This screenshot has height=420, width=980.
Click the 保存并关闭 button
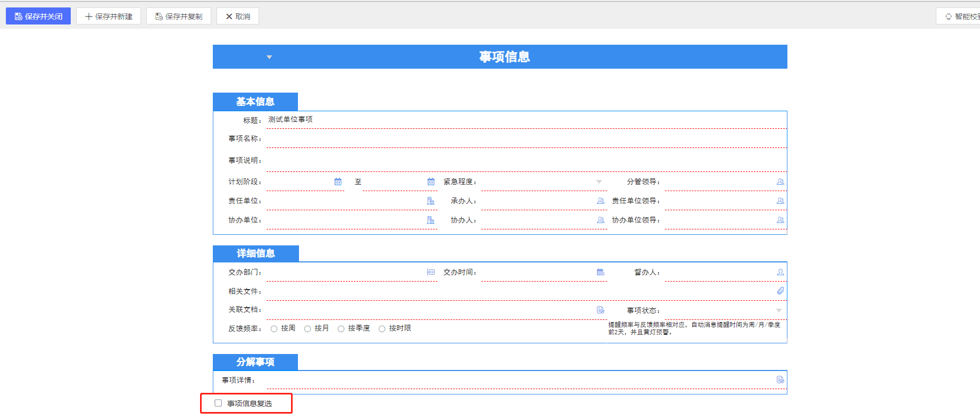click(x=38, y=17)
